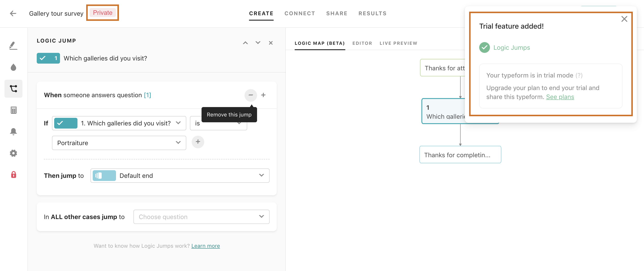Click the green Logic Jumps checkmark icon
This screenshot has width=644, height=271.
coord(484,47)
